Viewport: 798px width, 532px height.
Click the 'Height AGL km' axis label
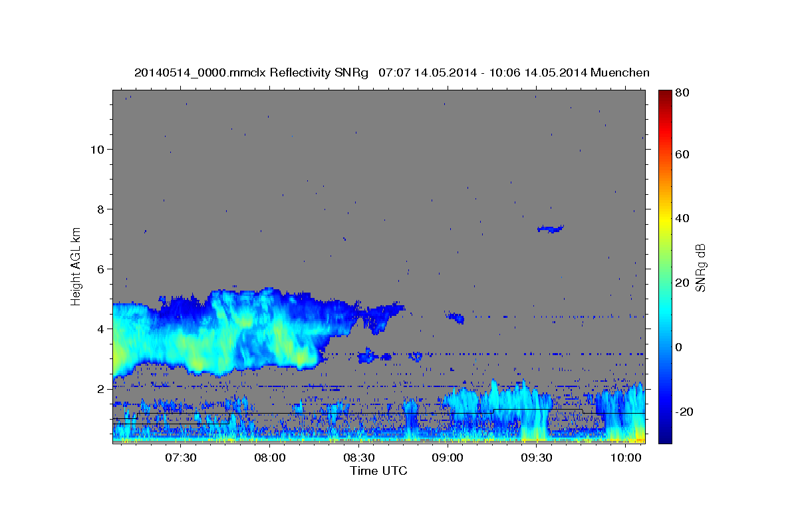click(76, 266)
